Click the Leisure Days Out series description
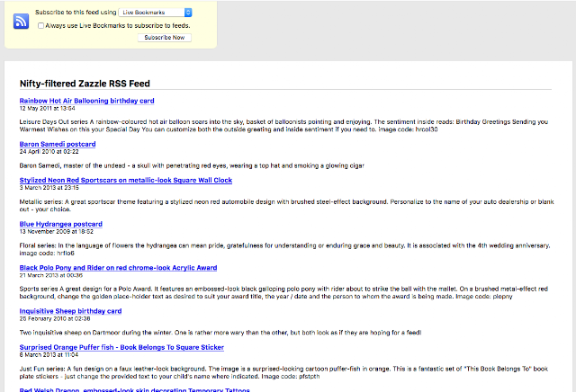Image resolution: width=576 pixels, height=392 pixels. pos(283,126)
